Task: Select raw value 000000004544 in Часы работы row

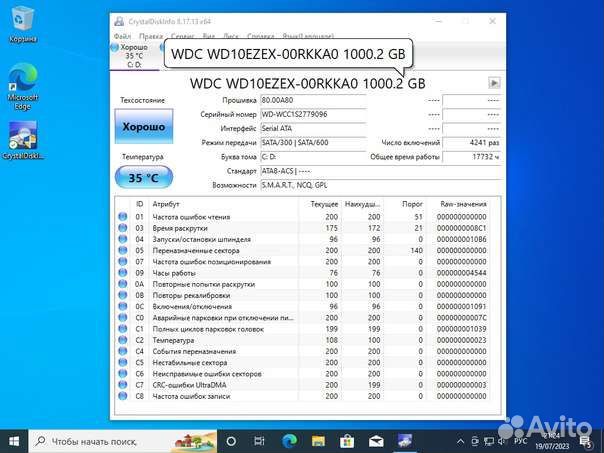Action: [461, 273]
